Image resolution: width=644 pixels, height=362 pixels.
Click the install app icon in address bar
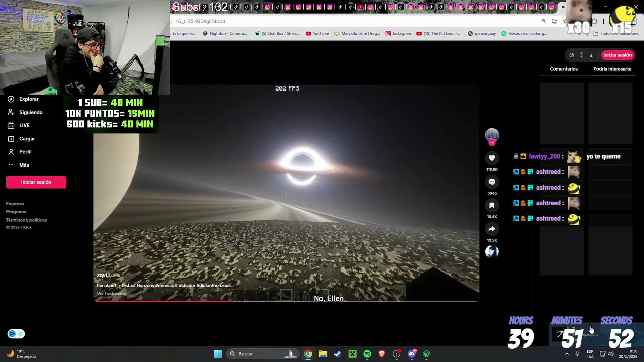[x=554, y=21]
